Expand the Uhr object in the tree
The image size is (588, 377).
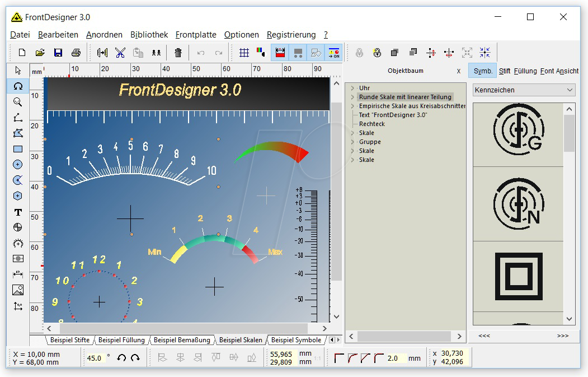(352, 87)
